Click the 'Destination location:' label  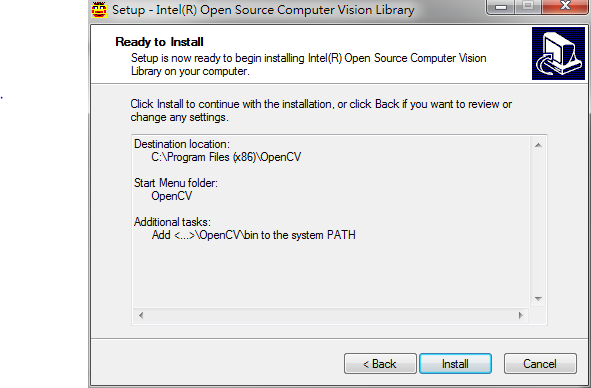(182, 144)
